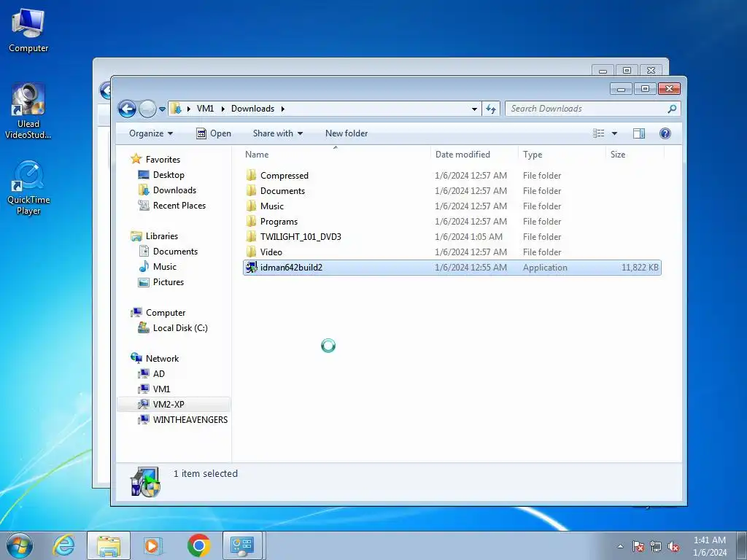Click Computer in the navigation pane
Screen dimensions: 747x560
click(158, 313)
